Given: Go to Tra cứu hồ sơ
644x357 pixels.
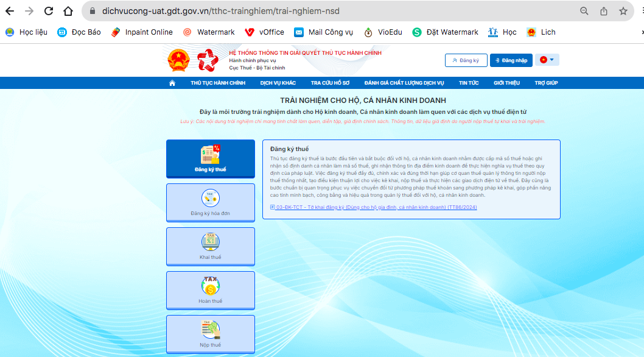Looking at the screenshot, I should (330, 83).
